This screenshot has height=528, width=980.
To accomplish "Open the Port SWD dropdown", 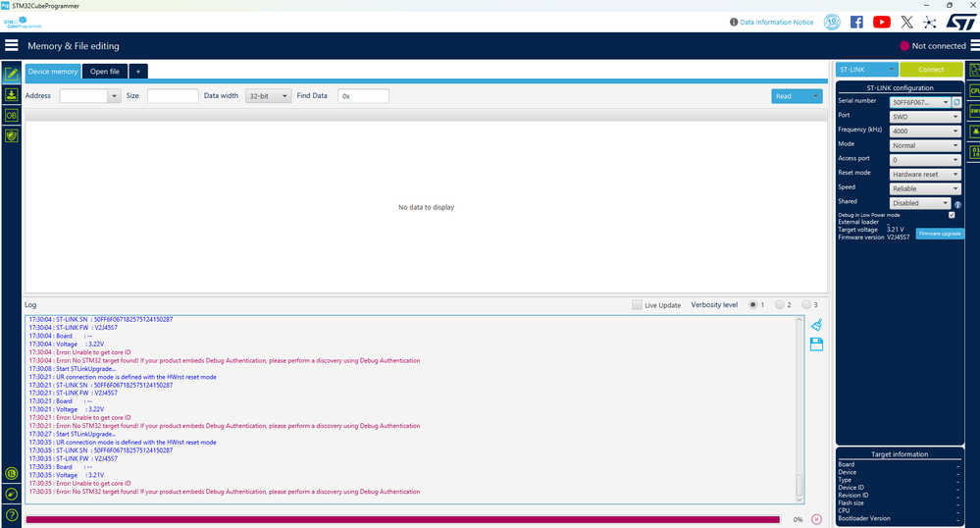I will [924, 117].
